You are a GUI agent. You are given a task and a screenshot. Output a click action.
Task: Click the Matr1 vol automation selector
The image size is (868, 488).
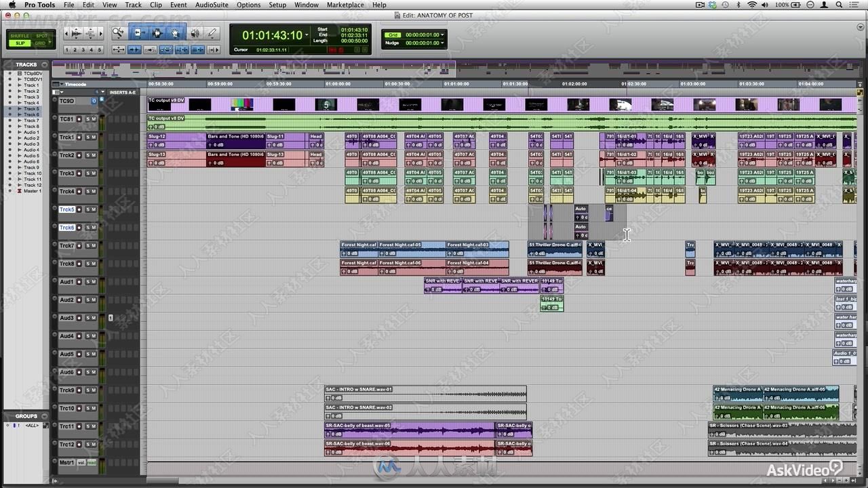pyautogui.click(x=81, y=463)
